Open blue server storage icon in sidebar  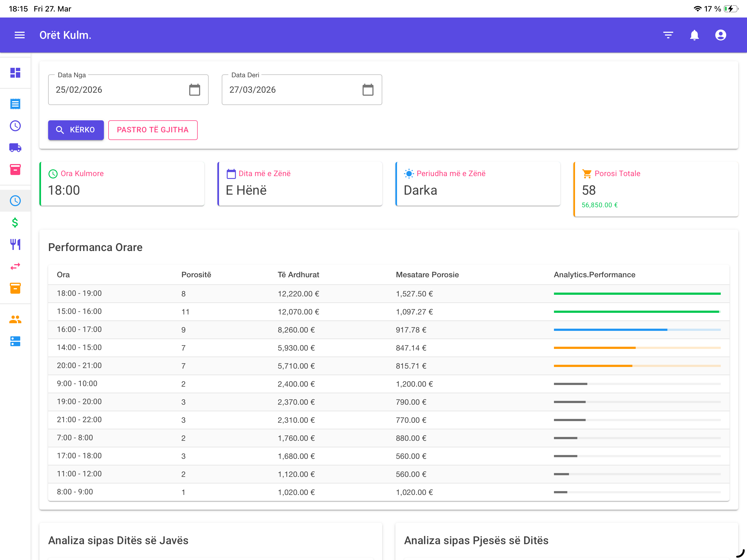tap(15, 341)
